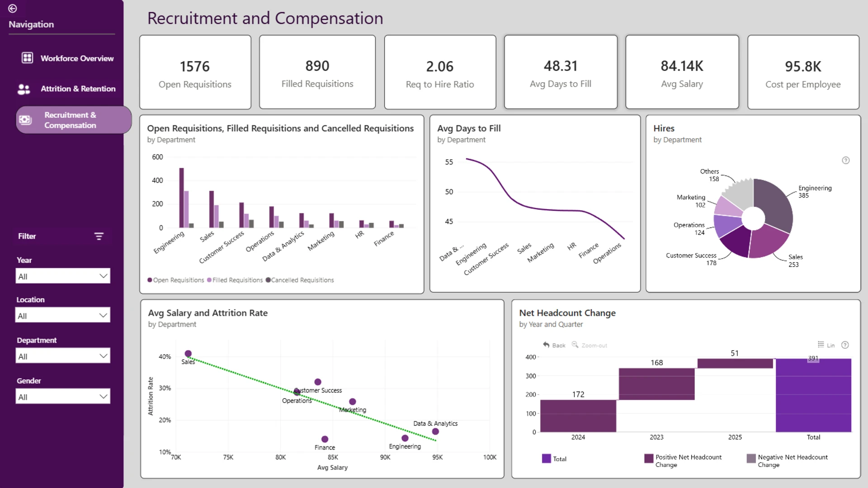Click the back arrow icon above Navigation

(13, 9)
